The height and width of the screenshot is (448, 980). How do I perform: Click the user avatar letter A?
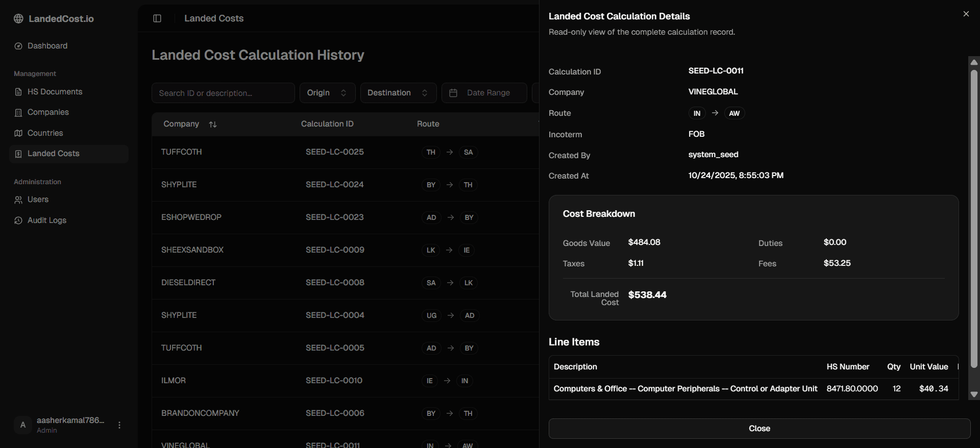(23, 425)
